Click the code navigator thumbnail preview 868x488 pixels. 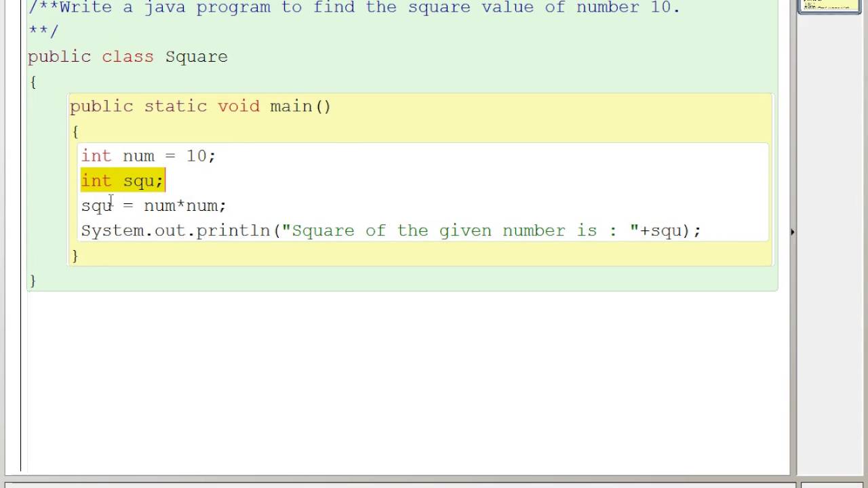tap(829, 7)
